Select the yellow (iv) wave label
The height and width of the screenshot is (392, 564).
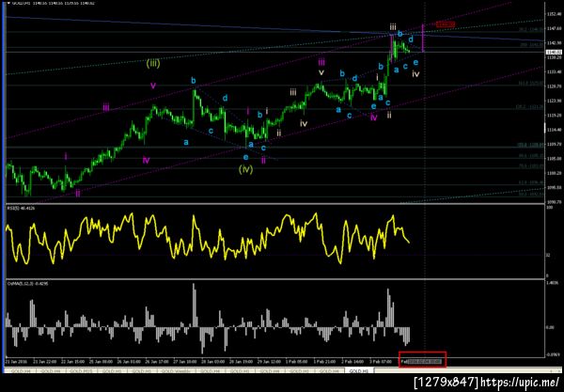(x=245, y=169)
